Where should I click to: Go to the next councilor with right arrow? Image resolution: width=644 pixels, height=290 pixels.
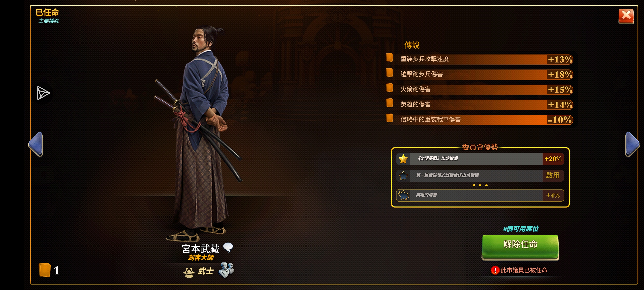[x=632, y=144]
